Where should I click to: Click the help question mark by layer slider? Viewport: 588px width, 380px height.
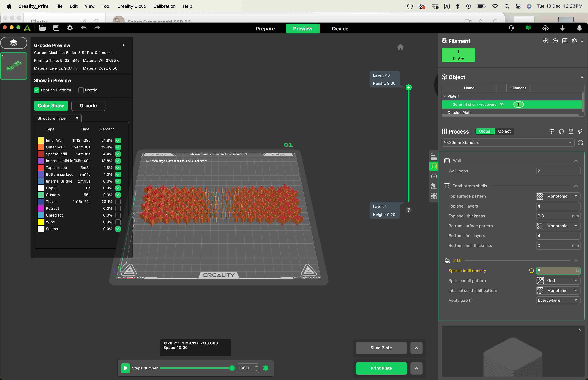[409, 210]
